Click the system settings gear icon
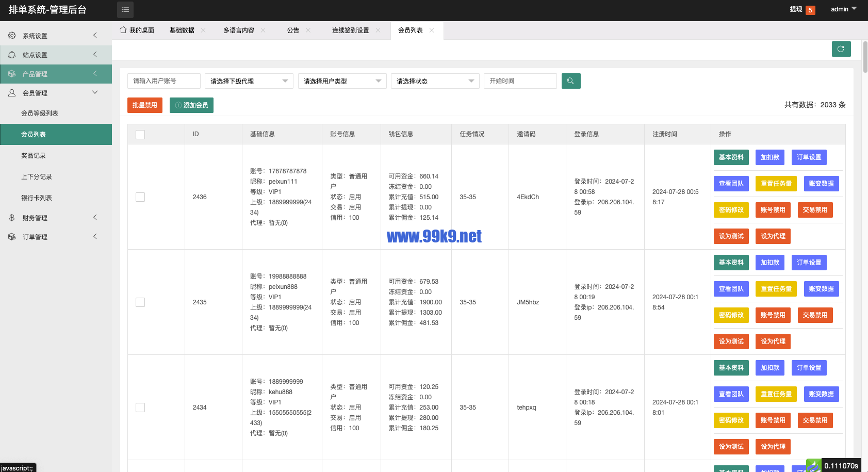The height and width of the screenshot is (472, 868). point(12,36)
